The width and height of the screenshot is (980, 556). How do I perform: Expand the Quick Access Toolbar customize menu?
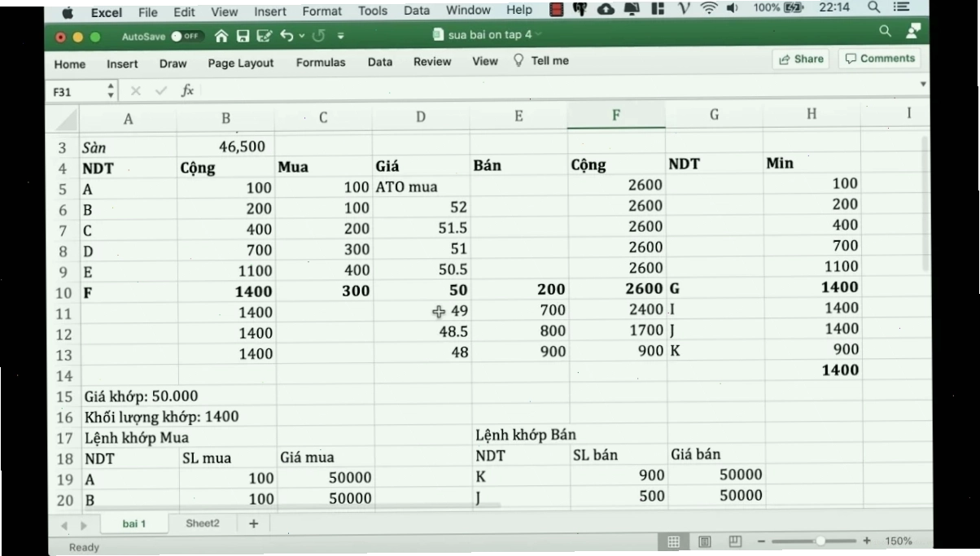(340, 37)
